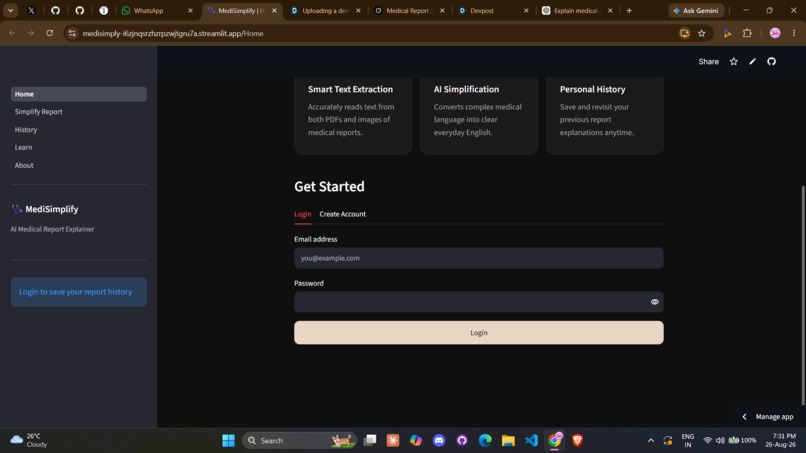
Task: View site information icon in address bar
Action: coord(72,33)
